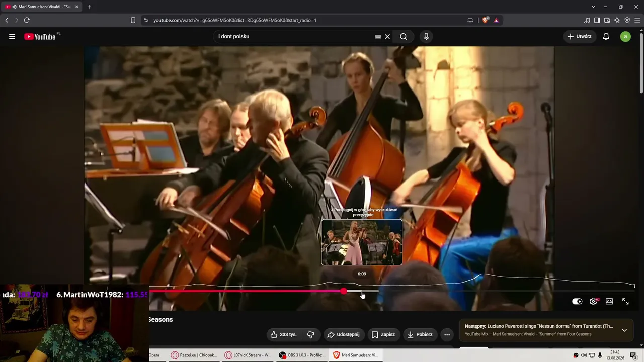Switch to L07nicK Stream taskbar window
The width and height of the screenshot is (644, 362).
tap(248, 355)
